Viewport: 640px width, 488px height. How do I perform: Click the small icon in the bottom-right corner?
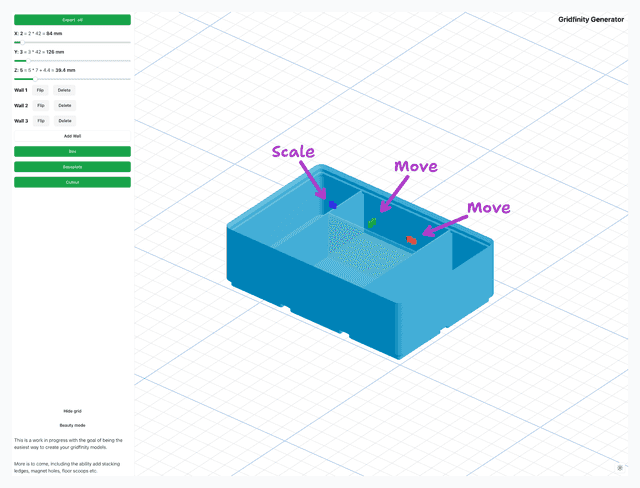point(620,467)
